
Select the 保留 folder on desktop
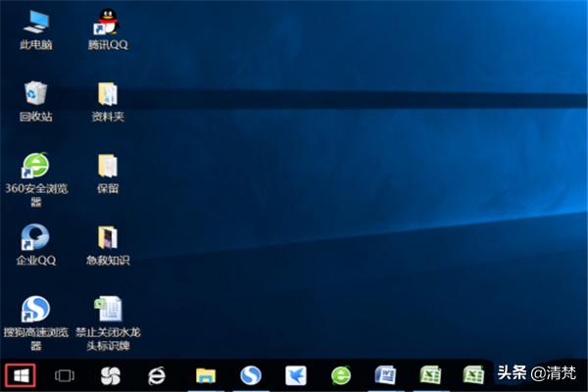coord(107,166)
